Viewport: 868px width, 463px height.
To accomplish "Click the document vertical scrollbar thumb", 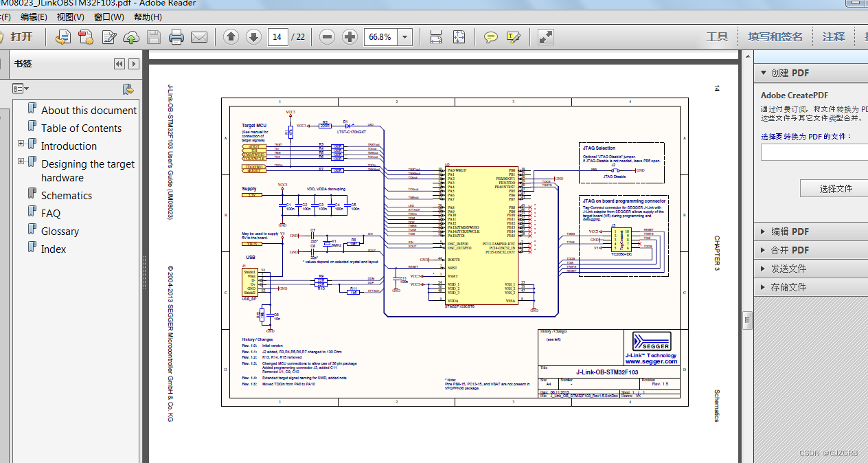I will coord(747,320).
